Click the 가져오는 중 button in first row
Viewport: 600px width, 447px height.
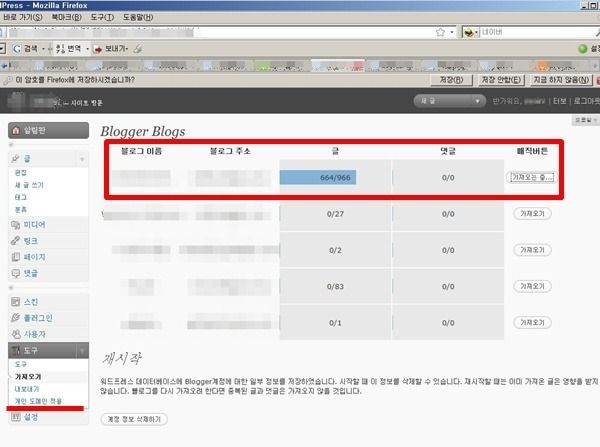pos(530,177)
